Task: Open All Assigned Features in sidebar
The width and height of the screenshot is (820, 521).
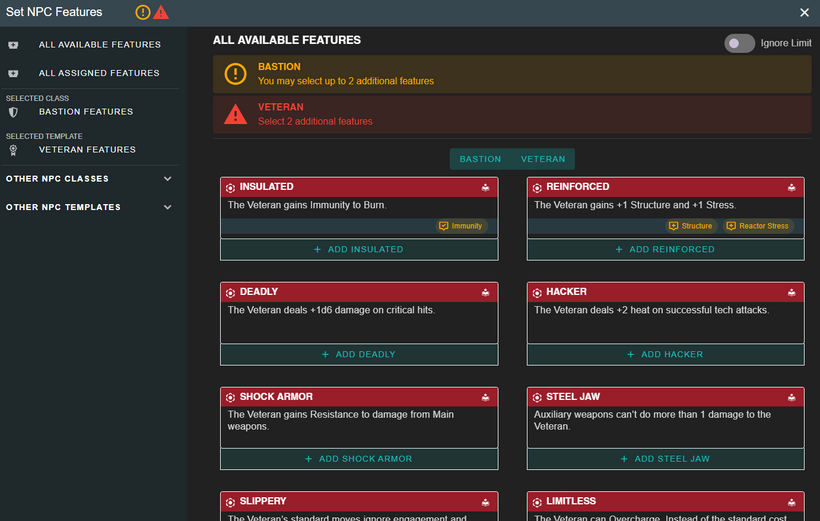Action: (x=99, y=73)
